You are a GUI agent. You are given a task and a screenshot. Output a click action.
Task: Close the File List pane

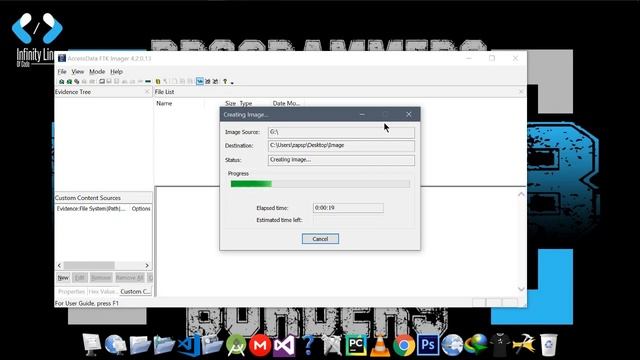(521, 92)
